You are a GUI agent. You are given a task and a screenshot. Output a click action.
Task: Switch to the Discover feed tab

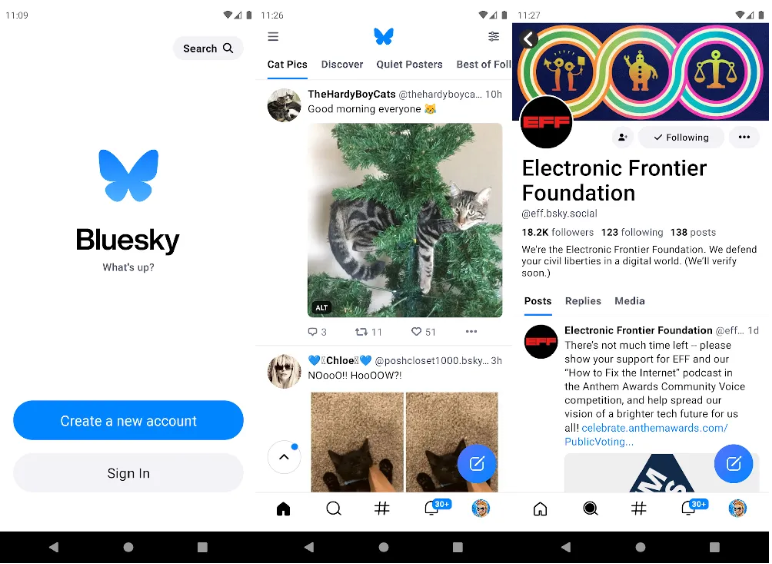pyautogui.click(x=342, y=64)
